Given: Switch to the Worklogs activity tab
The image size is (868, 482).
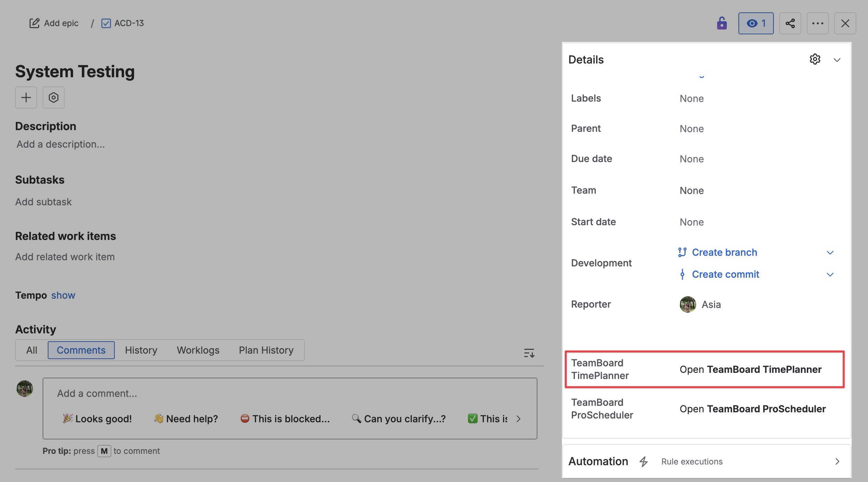Looking at the screenshot, I should (x=198, y=350).
